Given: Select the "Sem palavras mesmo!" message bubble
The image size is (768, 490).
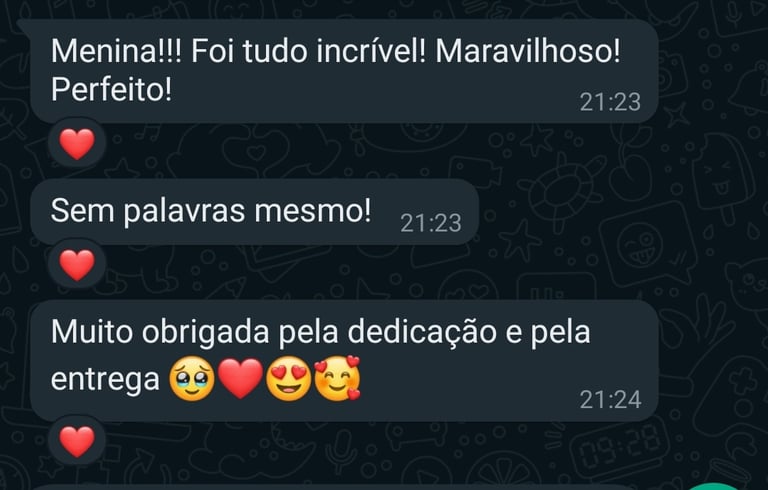Looking at the screenshot, I should tap(255, 212).
